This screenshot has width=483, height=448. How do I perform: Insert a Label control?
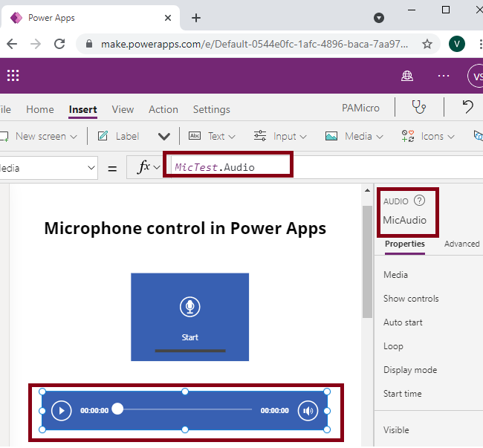119,136
